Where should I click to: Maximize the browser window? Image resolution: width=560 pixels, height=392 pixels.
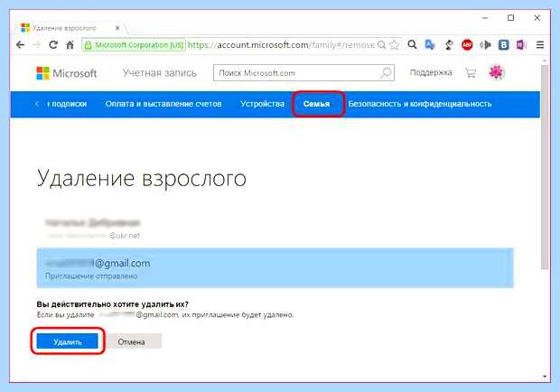[510, 17]
